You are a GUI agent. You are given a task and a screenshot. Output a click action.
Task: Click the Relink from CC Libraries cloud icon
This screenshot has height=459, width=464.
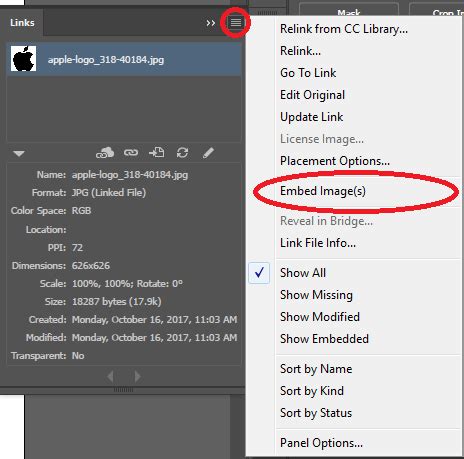(x=105, y=153)
